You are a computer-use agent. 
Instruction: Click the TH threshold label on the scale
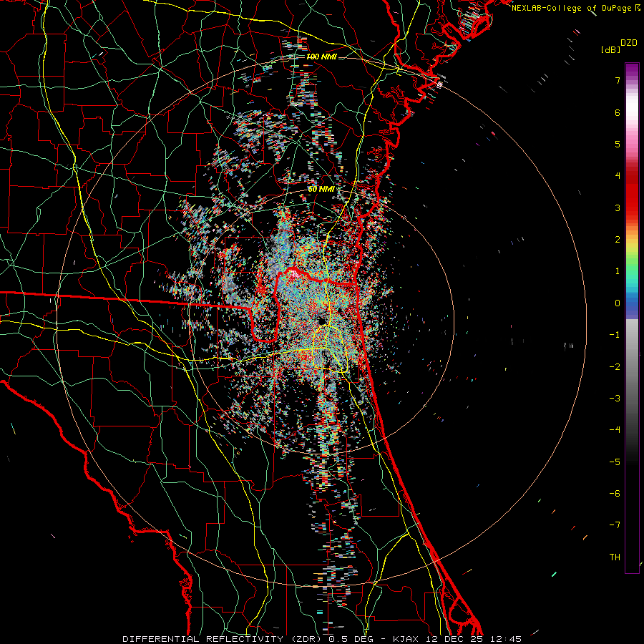(x=615, y=557)
